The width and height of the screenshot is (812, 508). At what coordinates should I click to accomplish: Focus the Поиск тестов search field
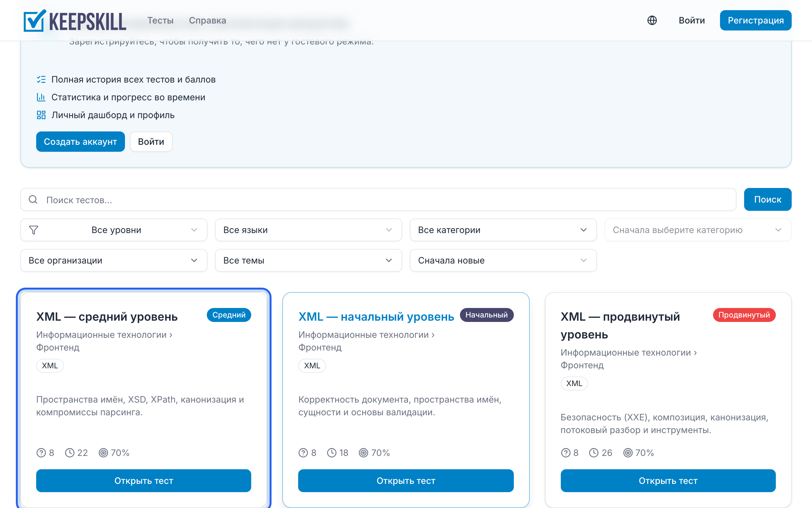[378, 200]
